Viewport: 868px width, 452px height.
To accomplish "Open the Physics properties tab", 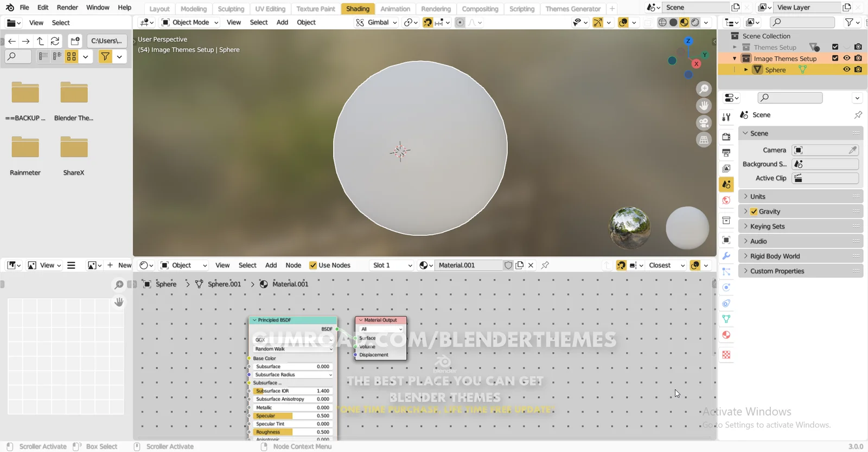I will click(x=726, y=287).
